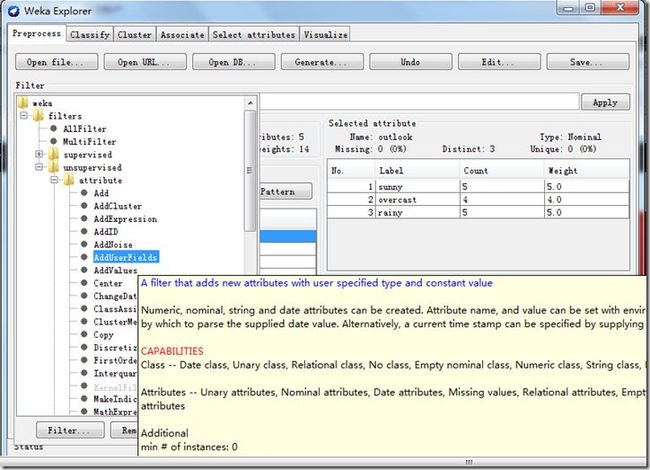Image resolution: width=650 pixels, height=470 pixels.
Task: Open the Visualize tab
Action: tap(325, 35)
